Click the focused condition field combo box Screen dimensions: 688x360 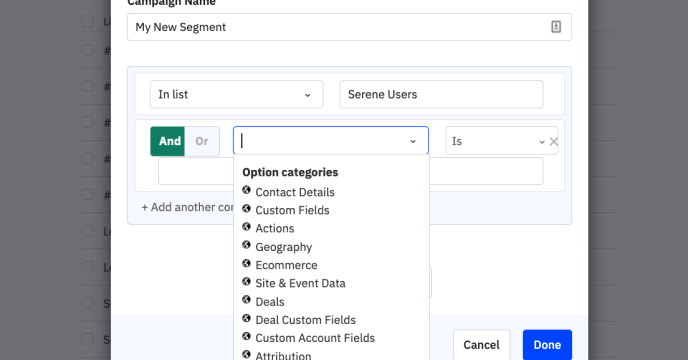(x=331, y=140)
